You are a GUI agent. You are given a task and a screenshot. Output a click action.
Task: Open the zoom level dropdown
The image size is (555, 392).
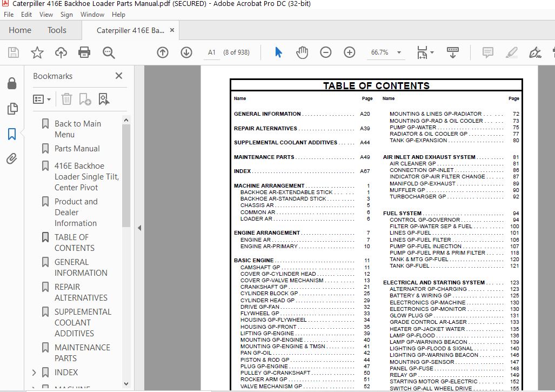click(399, 52)
